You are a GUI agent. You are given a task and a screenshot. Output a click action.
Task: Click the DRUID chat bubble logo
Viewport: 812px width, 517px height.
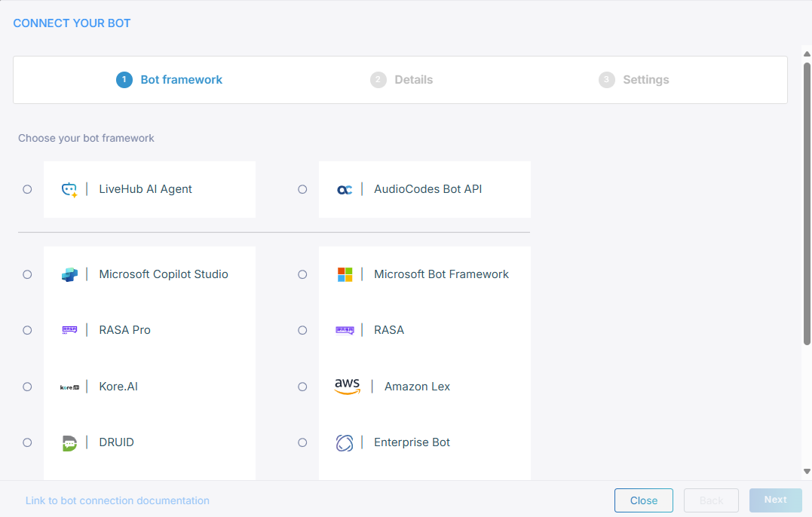[x=69, y=443]
